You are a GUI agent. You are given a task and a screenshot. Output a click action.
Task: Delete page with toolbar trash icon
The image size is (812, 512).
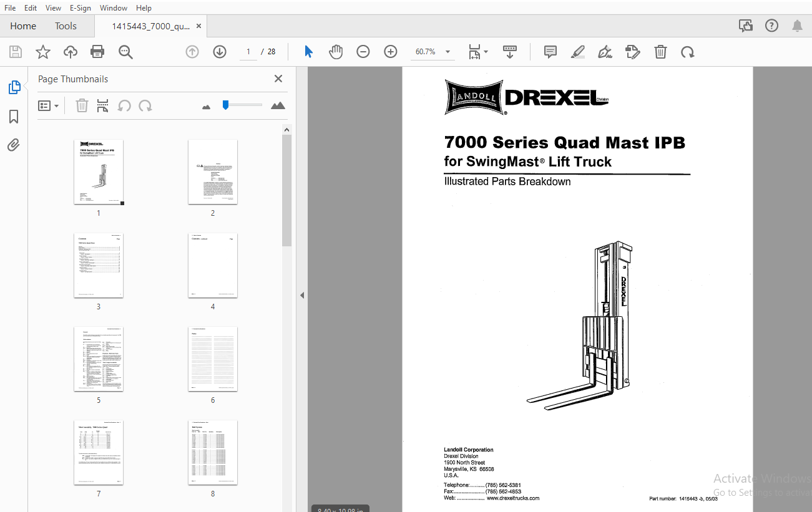point(661,52)
